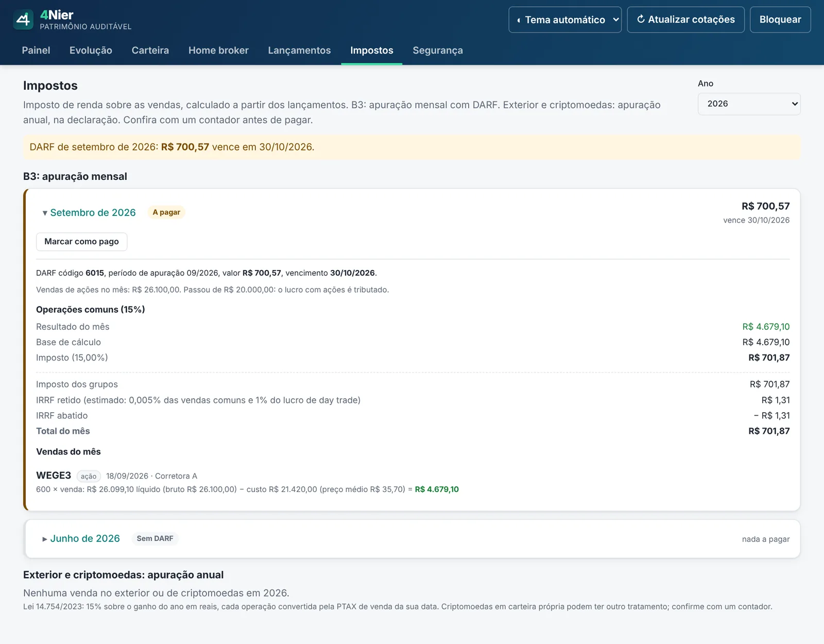
Task: Click the A pagar status badge
Action: coord(166,212)
